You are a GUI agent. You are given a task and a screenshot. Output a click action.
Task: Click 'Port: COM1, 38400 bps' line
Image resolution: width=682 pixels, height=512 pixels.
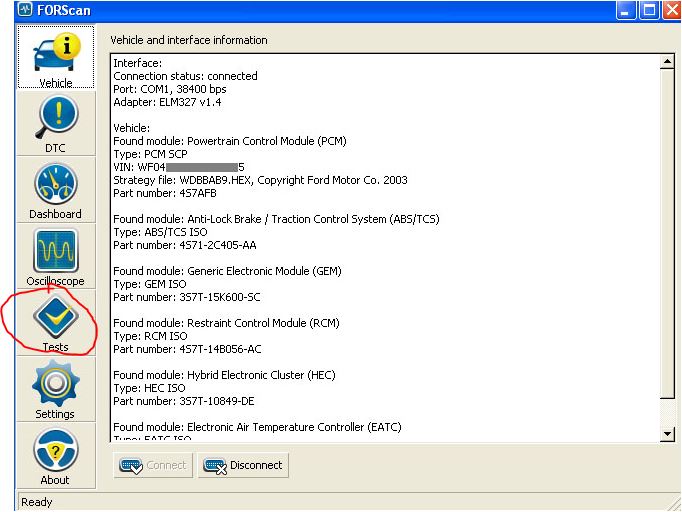(170, 89)
